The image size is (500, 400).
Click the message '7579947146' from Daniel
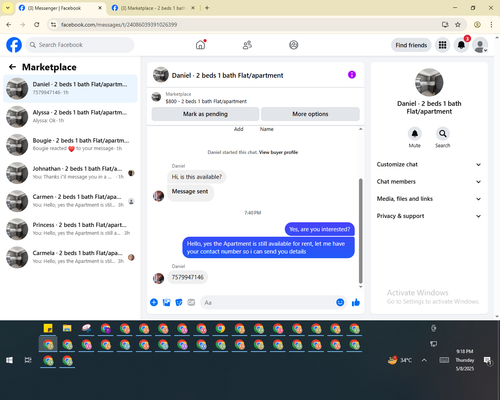click(187, 277)
